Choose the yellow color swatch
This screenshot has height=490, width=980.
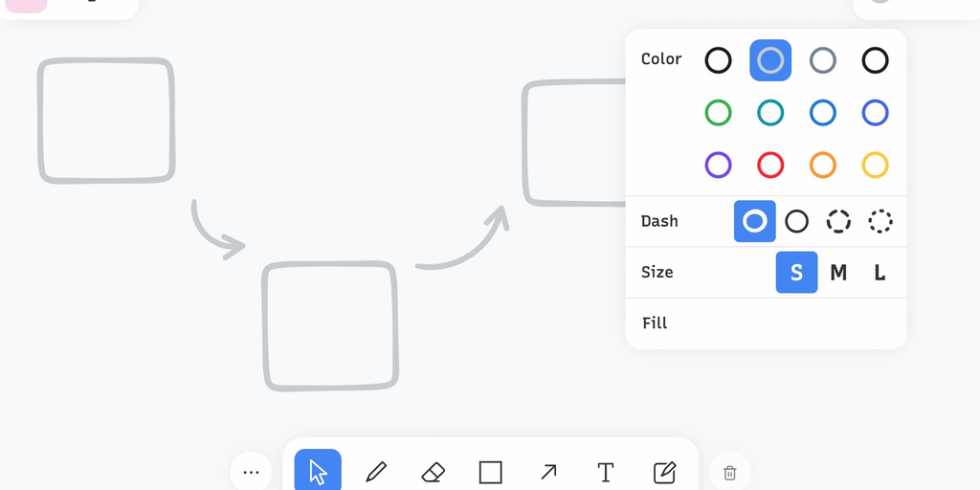[x=875, y=165]
